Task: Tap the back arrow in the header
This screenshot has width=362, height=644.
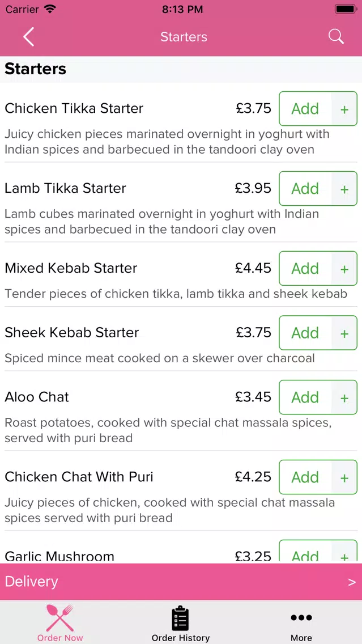Action: pyautogui.click(x=28, y=37)
